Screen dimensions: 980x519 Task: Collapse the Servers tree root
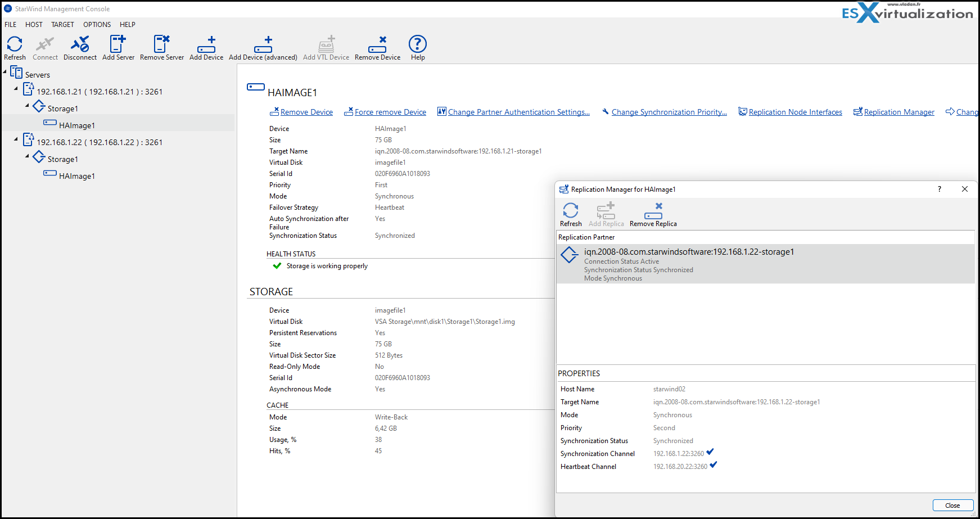tap(5, 71)
